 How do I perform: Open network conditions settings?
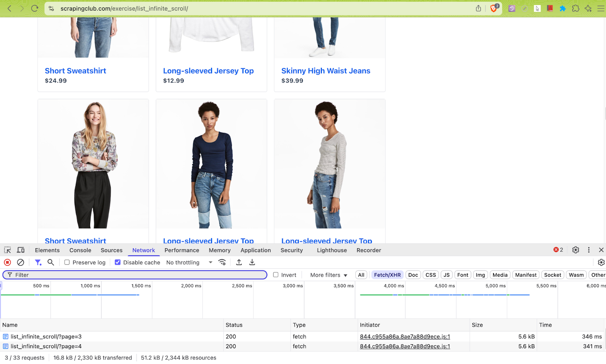pyautogui.click(x=222, y=262)
